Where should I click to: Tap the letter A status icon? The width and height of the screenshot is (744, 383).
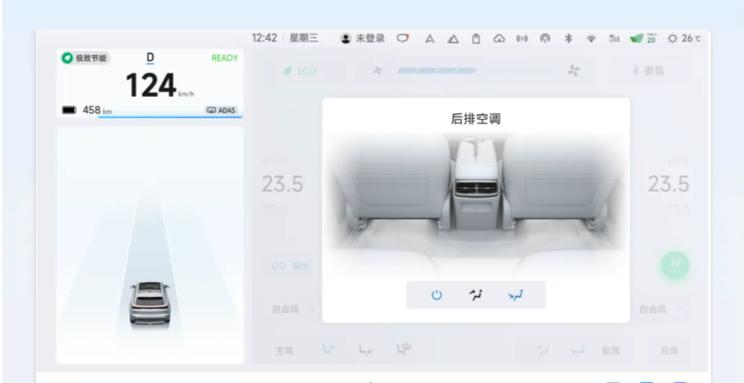click(430, 39)
